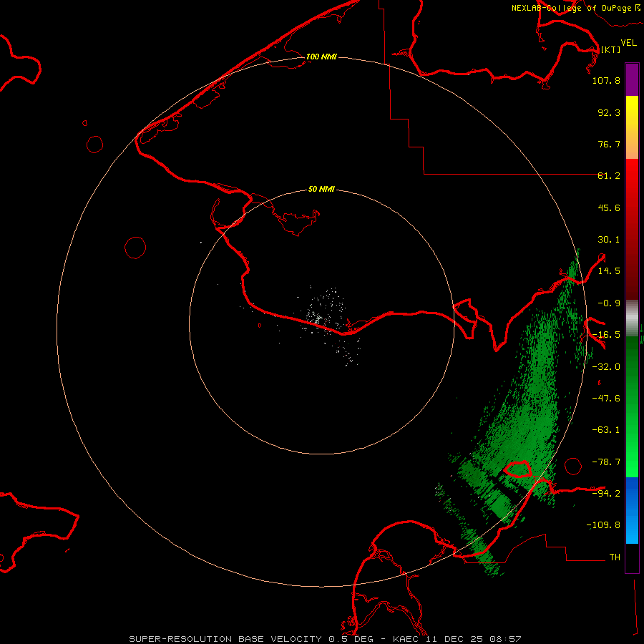Select the -63.1 scale value

pos(606,430)
